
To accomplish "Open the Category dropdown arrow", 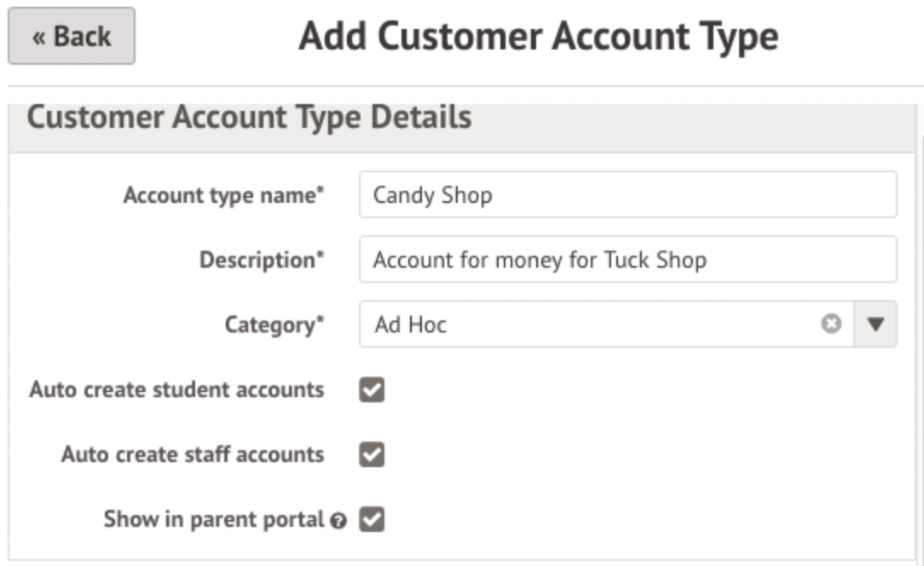I will coord(875,324).
